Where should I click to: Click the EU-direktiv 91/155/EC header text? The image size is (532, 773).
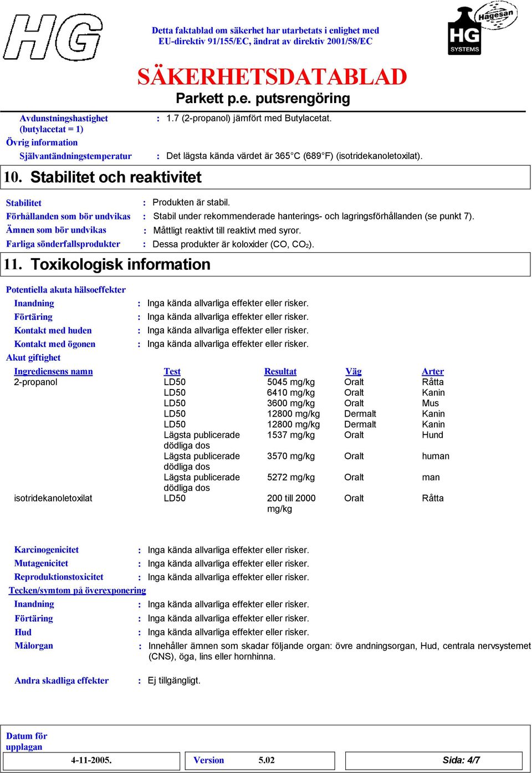(x=265, y=41)
